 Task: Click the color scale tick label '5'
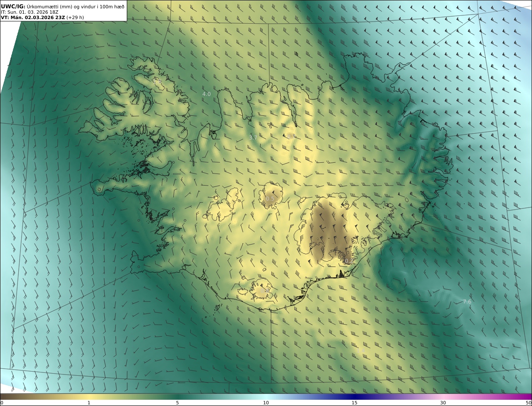coord(177,403)
